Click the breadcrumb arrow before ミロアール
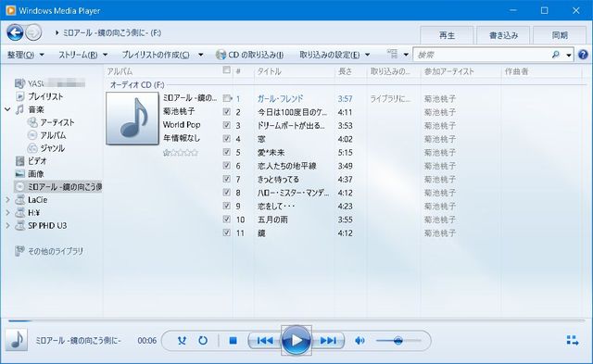The width and height of the screenshot is (593, 364). 57,33
